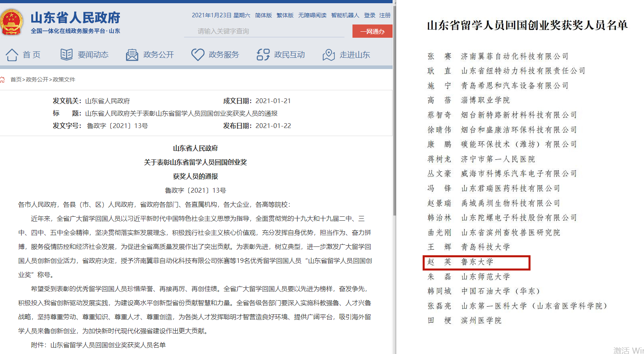
Task: Click the 首页 breadcrumb link
Action: [x=16, y=79]
